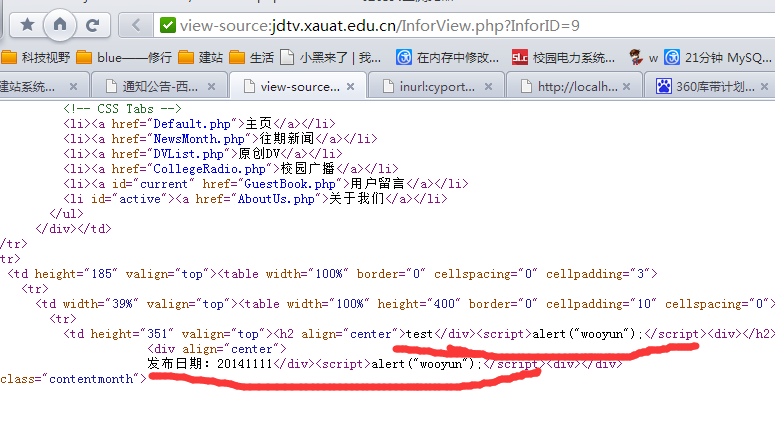The height and width of the screenshot is (422, 775).
Task: Open the 科技视野 bookmark folder
Action: pyautogui.click(x=36, y=58)
